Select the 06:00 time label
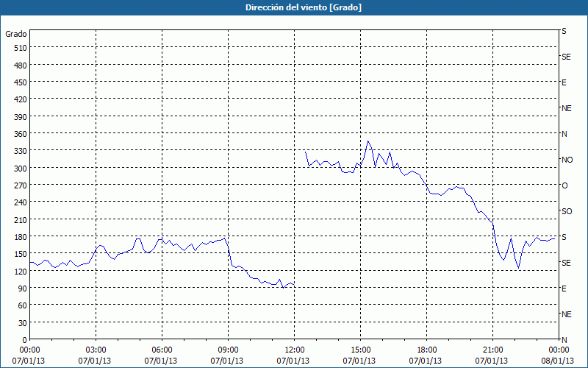 click(x=162, y=350)
